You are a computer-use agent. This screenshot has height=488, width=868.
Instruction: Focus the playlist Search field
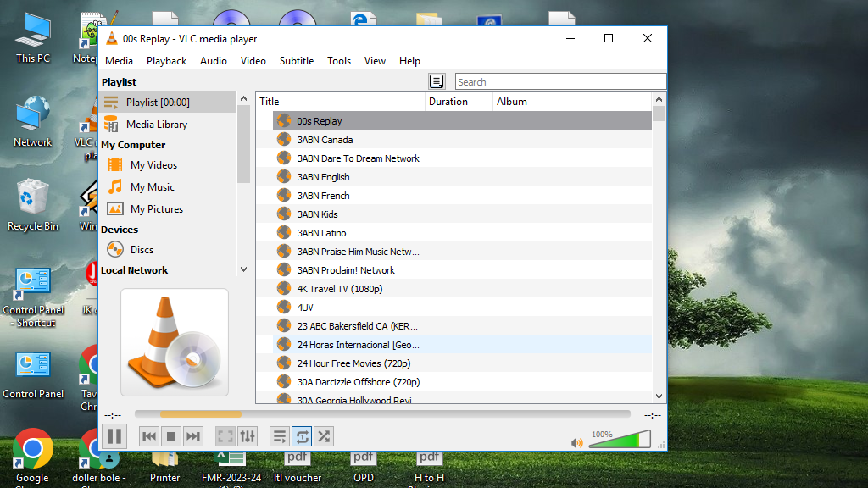(x=560, y=82)
